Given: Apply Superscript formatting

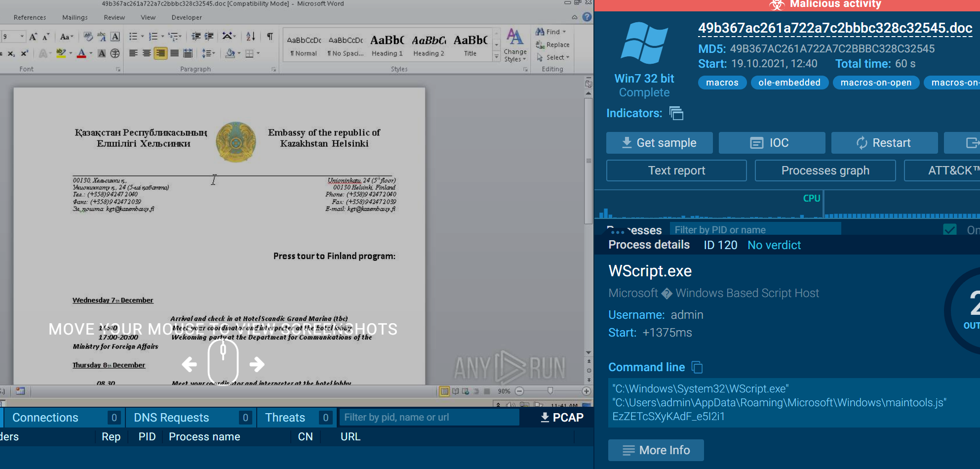Looking at the screenshot, I should [x=24, y=53].
